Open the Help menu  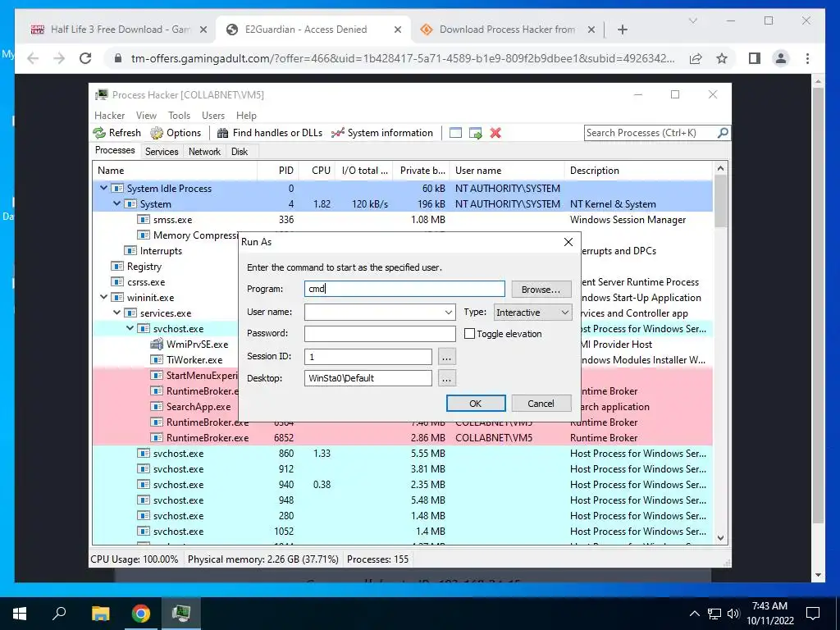pyautogui.click(x=246, y=115)
